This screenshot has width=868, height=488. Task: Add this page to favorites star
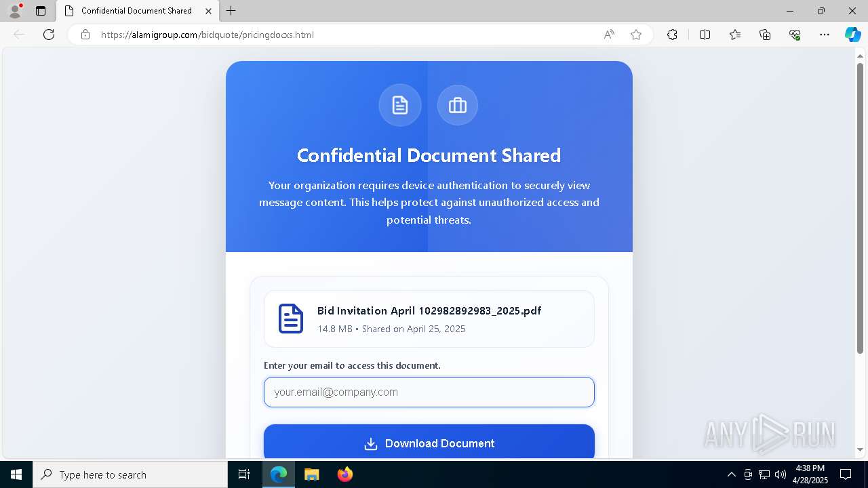click(x=636, y=35)
